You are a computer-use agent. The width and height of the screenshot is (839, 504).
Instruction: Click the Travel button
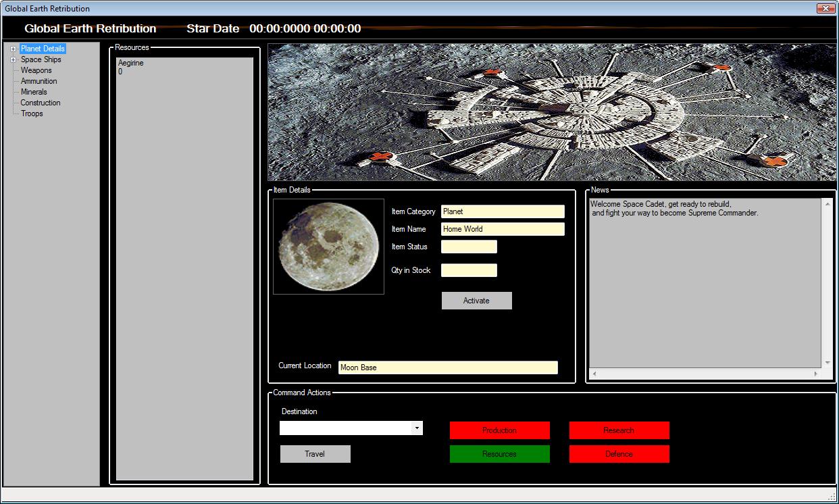[x=315, y=453]
